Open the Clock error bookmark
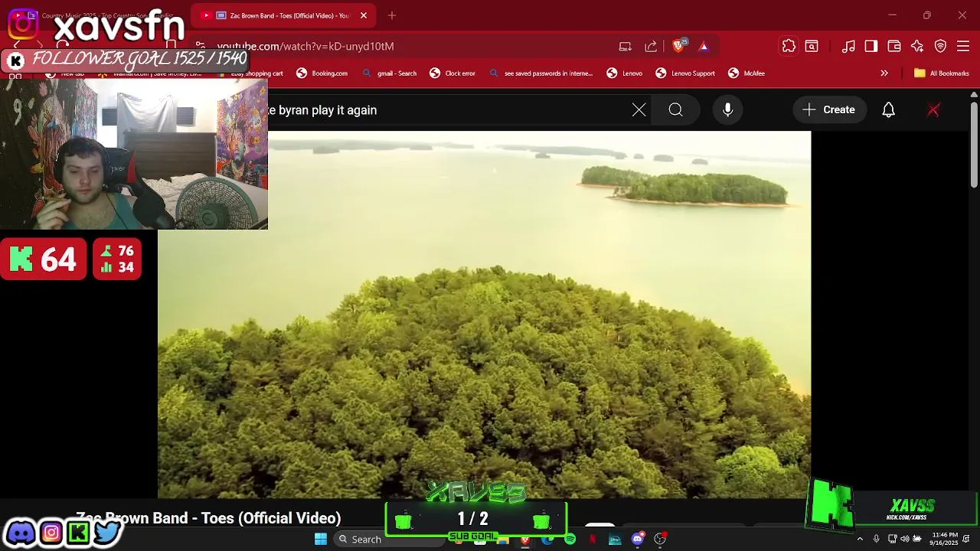The width and height of the screenshot is (980, 551). (452, 73)
